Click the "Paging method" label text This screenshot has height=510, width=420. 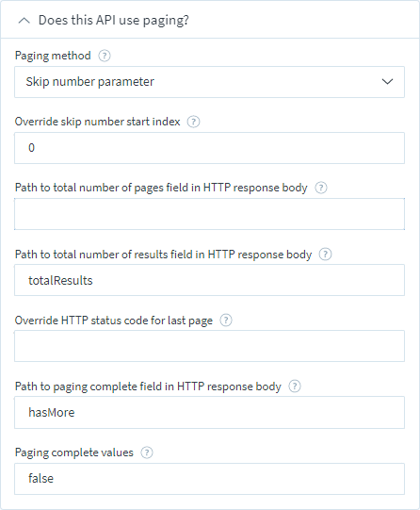(53, 56)
